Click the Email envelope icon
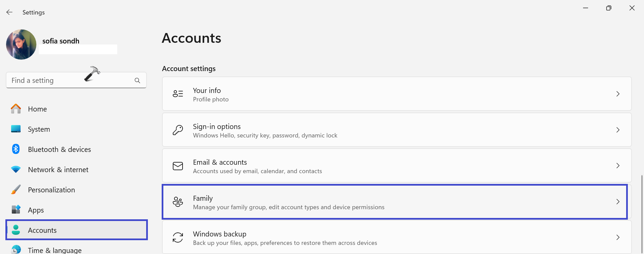644x254 pixels. 178,166
